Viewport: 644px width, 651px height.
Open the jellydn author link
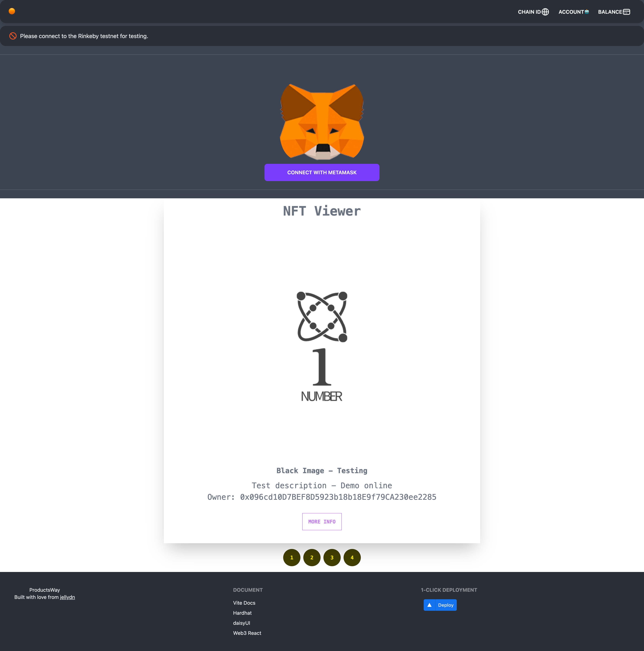pyautogui.click(x=67, y=597)
